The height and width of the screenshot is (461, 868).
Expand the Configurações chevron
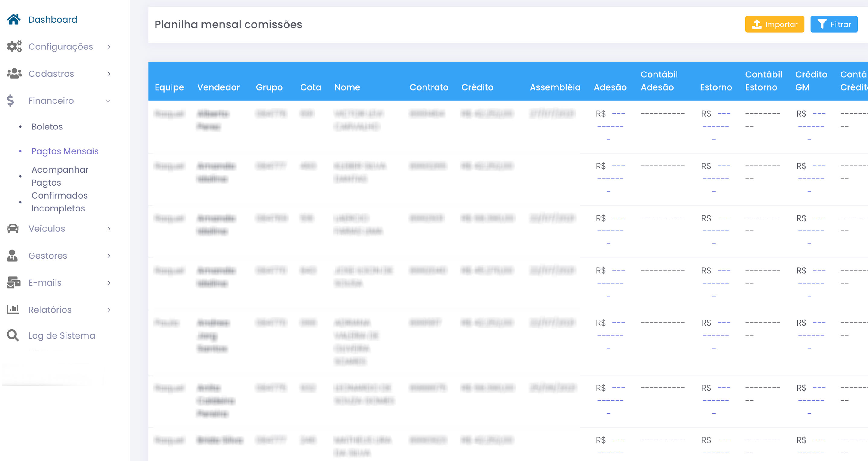click(x=108, y=47)
